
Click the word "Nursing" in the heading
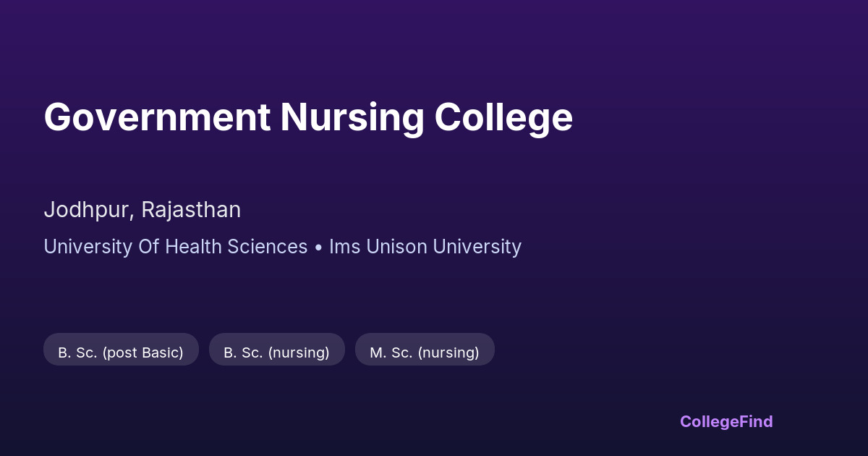click(x=352, y=117)
